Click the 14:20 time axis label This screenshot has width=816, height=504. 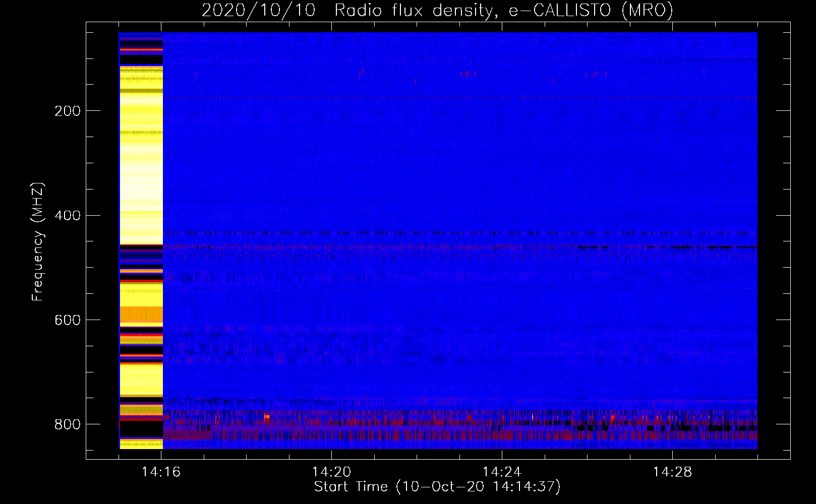[331, 472]
